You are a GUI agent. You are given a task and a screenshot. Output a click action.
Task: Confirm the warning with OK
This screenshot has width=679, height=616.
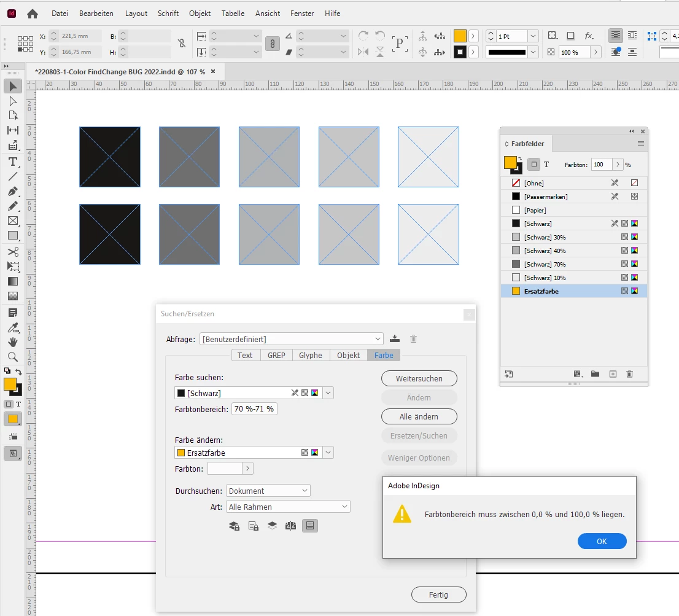(602, 541)
